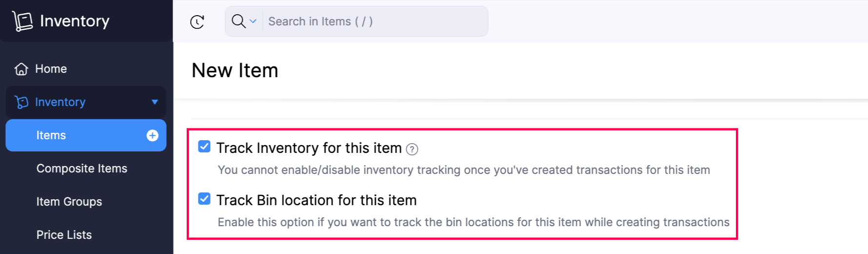The width and height of the screenshot is (868, 254).
Task: Click the magnifier search icon
Action: click(x=238, y=21)
